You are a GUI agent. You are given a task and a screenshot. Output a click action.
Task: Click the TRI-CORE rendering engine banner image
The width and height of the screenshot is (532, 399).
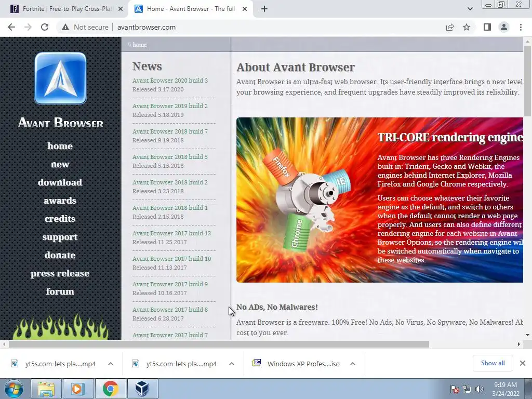pos(380,200)
